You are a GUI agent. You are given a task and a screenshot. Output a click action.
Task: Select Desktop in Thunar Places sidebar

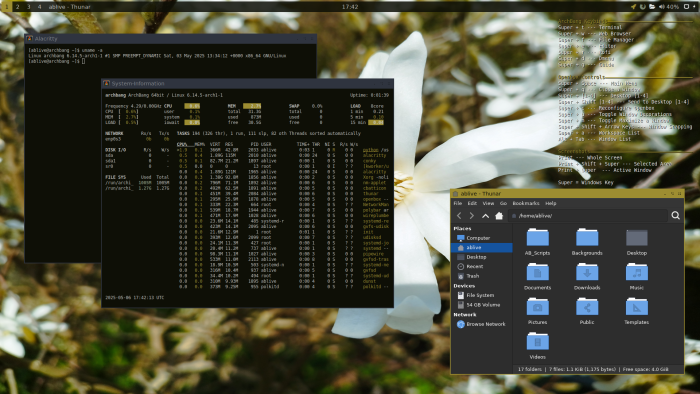point(482,257)
